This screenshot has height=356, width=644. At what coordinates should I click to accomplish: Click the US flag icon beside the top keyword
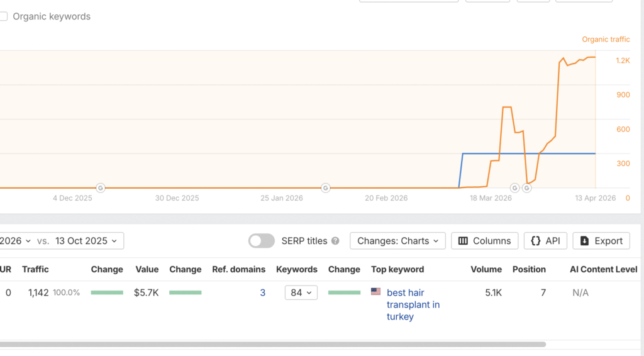(x=376, y=292)
